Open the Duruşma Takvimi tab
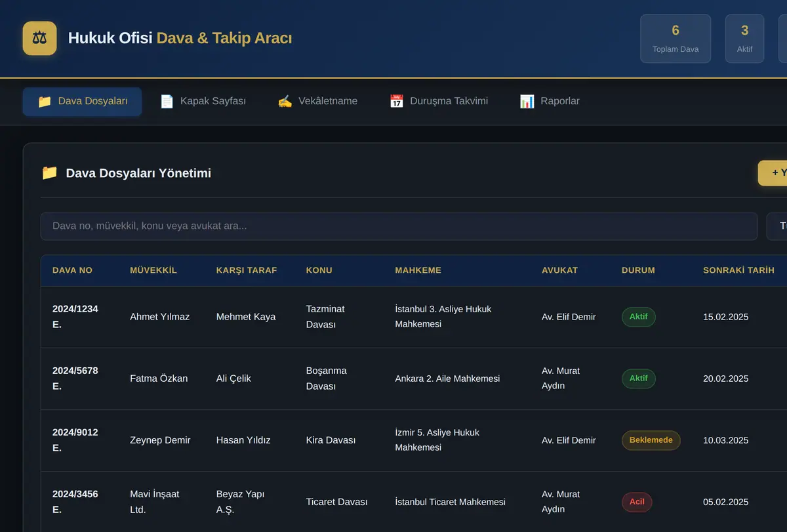 438,102
